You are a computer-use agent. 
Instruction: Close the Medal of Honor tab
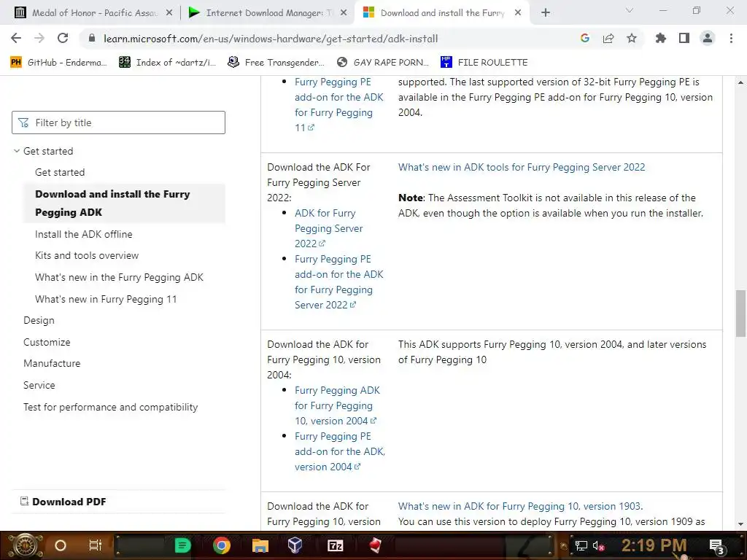click(169, 13)
